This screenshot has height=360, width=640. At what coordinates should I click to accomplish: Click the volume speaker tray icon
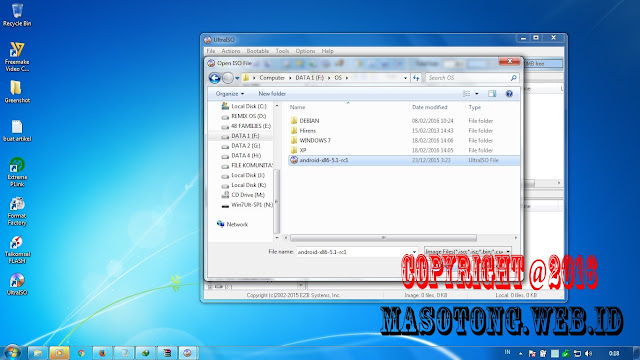tap(588, 353)
